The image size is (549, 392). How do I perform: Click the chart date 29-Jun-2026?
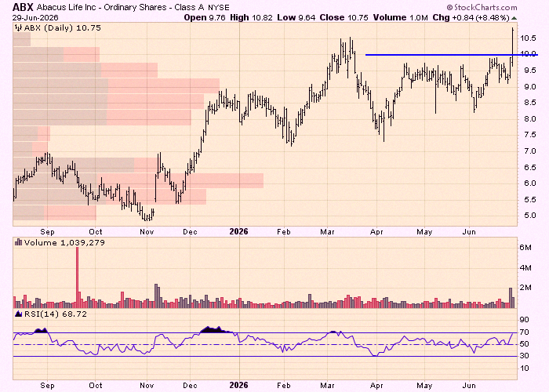pos(35,17)
